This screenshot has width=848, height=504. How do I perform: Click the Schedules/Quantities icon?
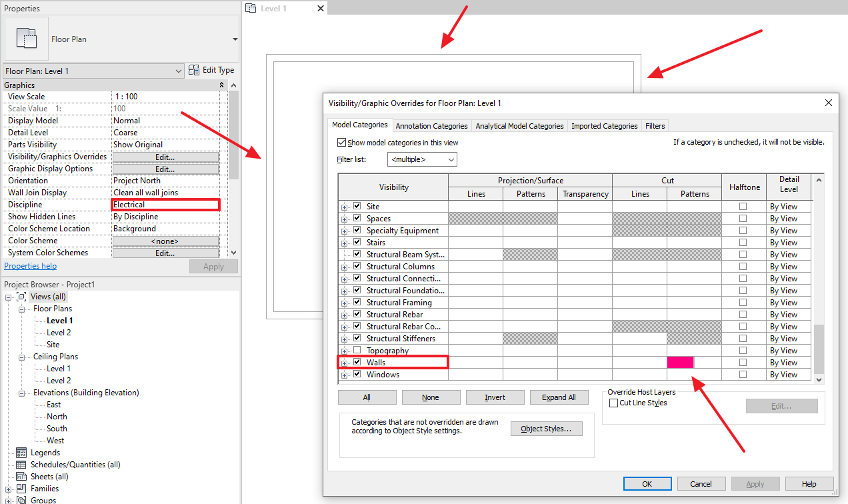[x=21, y=465]
